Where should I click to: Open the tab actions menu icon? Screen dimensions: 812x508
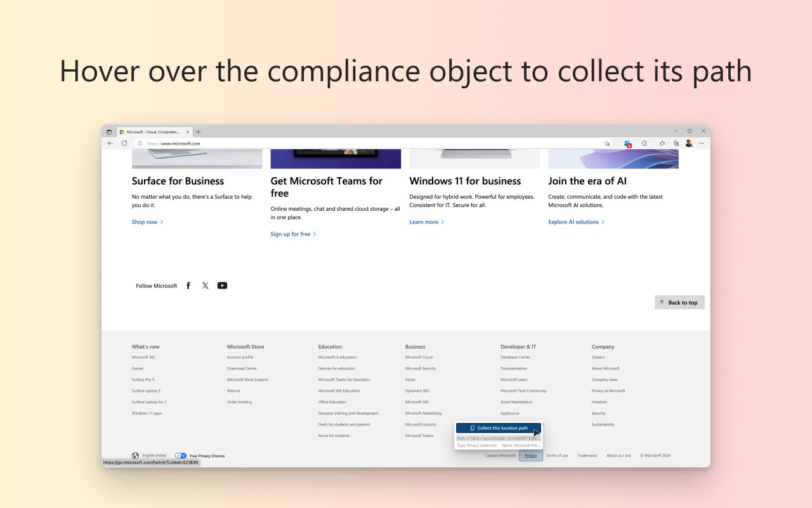pos(109,132)
